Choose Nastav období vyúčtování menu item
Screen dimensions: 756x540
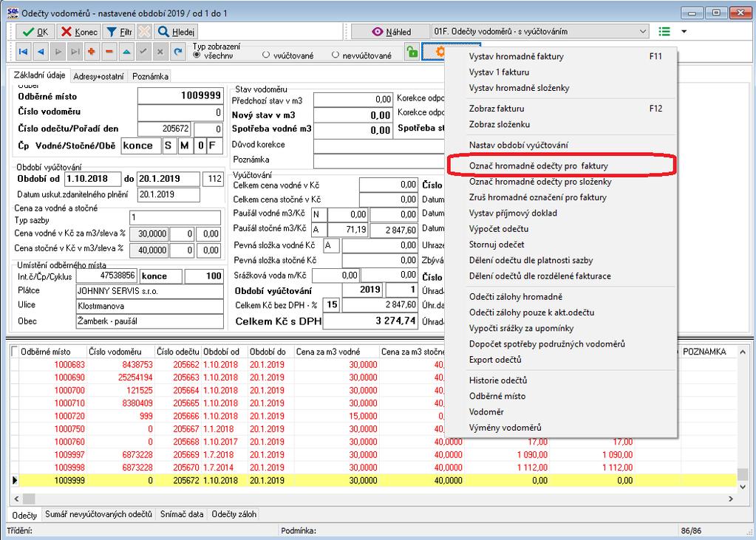tap(561, 145)
